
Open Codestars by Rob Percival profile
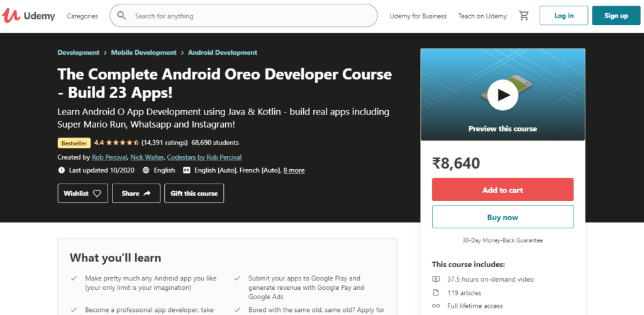tap(204, 157)
